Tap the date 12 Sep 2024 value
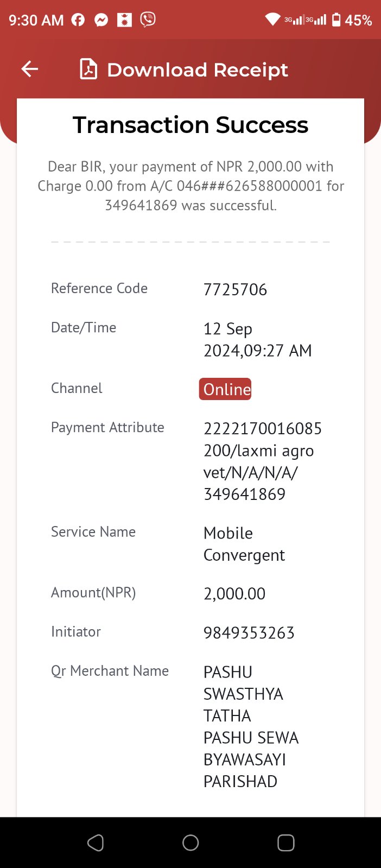The width and height of the screenshot is (381, 868). tap(258, 339)
